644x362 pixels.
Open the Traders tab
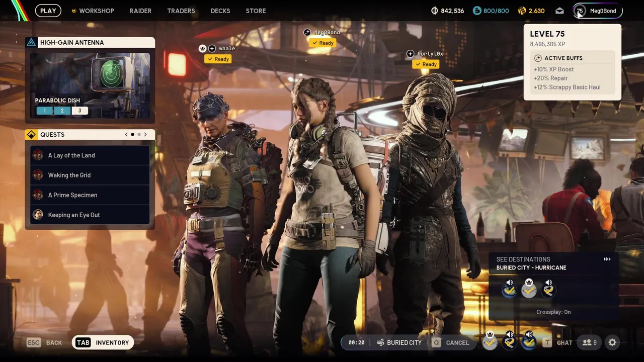[181, 11]
